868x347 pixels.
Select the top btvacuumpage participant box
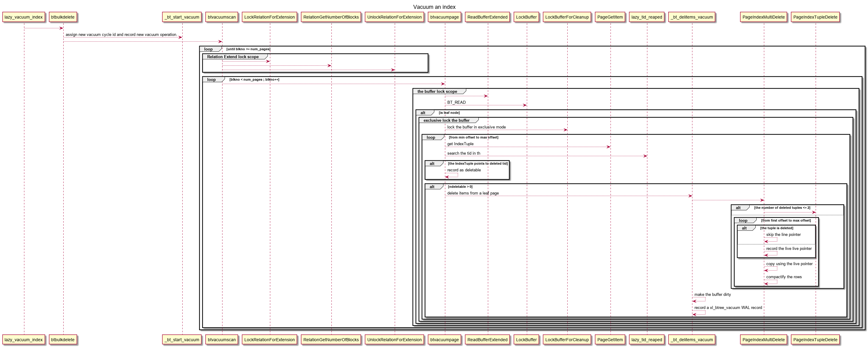(444, 17)
